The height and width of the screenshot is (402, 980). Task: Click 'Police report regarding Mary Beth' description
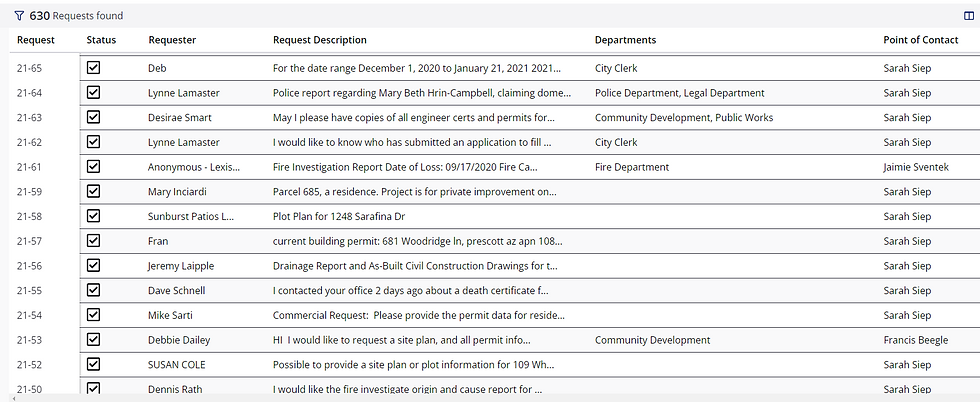[x=422, y=93]
